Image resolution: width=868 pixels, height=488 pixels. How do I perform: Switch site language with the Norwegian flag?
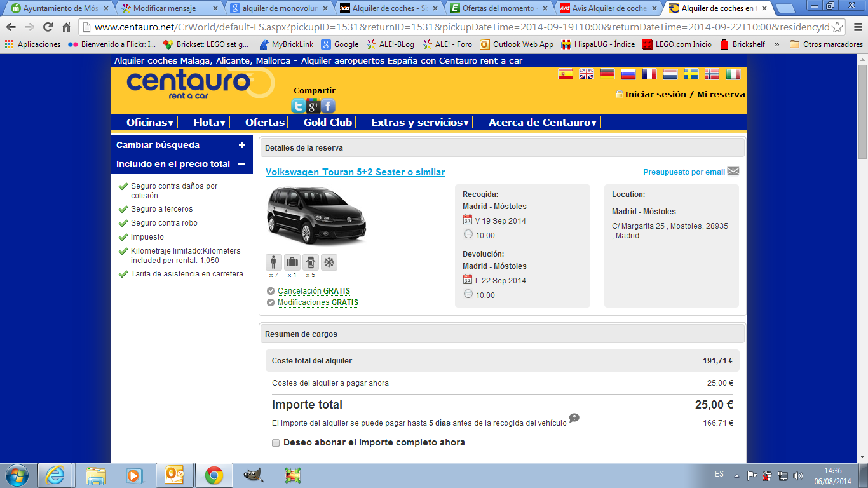pos(712,74)
